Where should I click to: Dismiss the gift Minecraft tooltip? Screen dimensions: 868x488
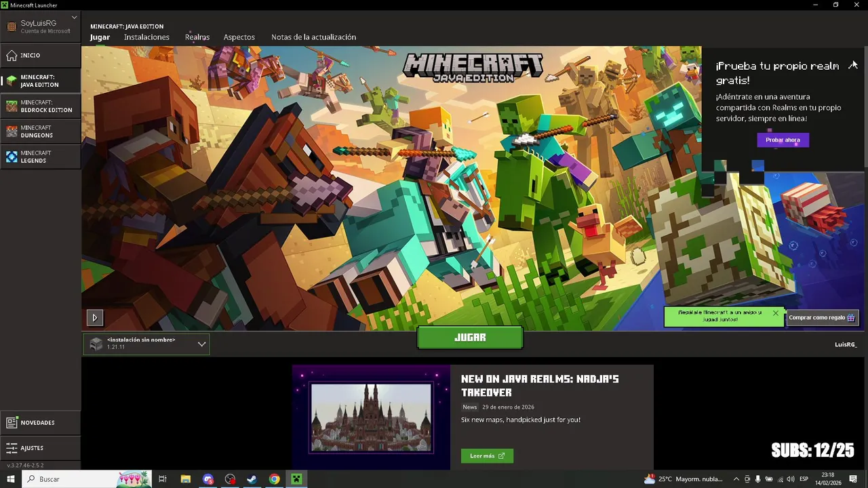pos(775,313)
